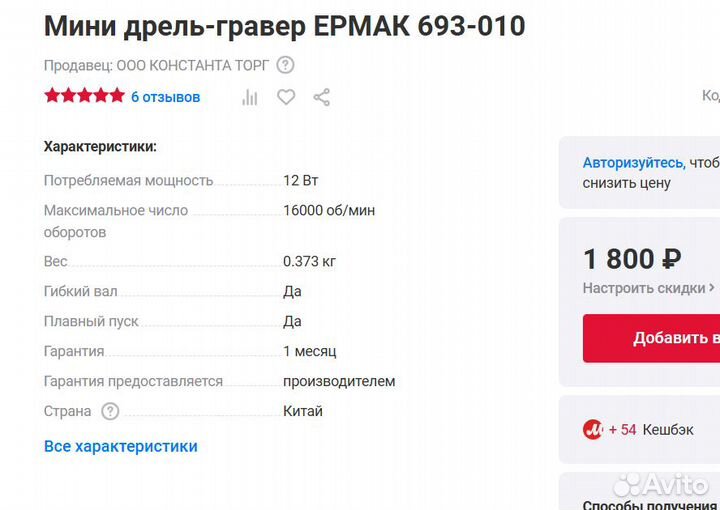Click the red Добавить в корзину button
Viewport: 720px width, 510px height.
(x=652, y=338)
